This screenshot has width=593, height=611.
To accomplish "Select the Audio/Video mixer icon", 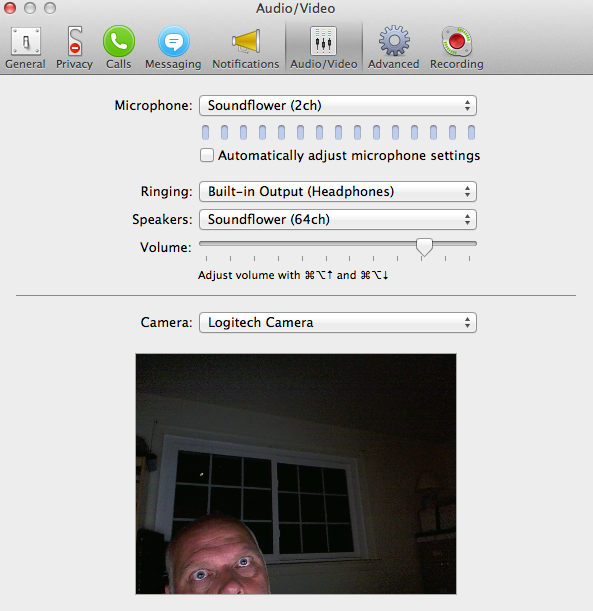I will pos(323,41).
